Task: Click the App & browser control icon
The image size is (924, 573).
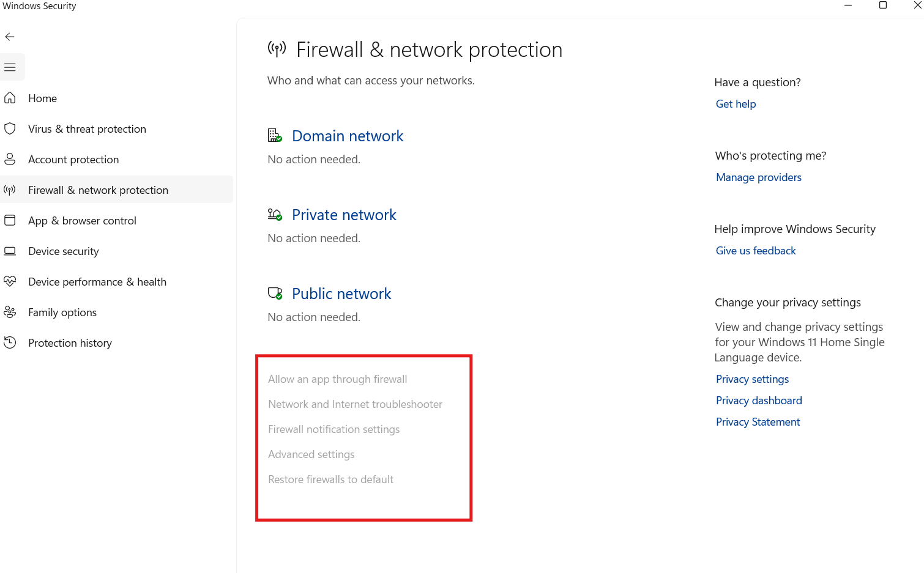Action: coord(10,220)
